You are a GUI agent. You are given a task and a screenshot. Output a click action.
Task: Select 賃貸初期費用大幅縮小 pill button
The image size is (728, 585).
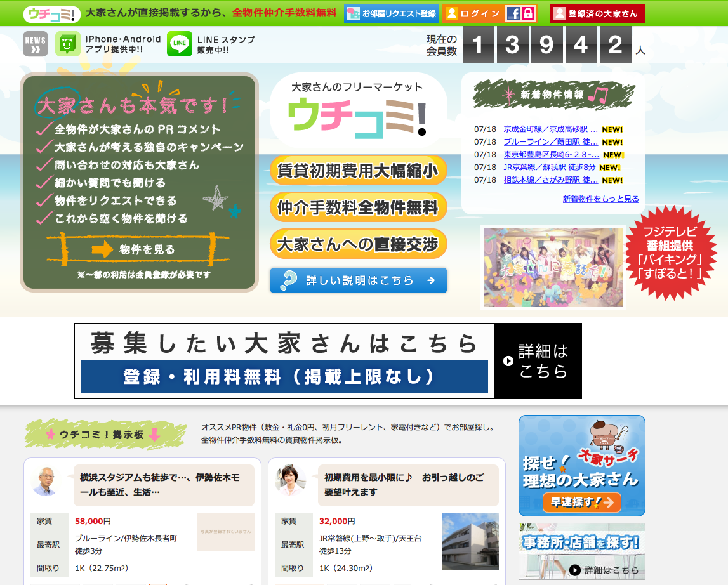pyautogui.click(x=358, y=171)
